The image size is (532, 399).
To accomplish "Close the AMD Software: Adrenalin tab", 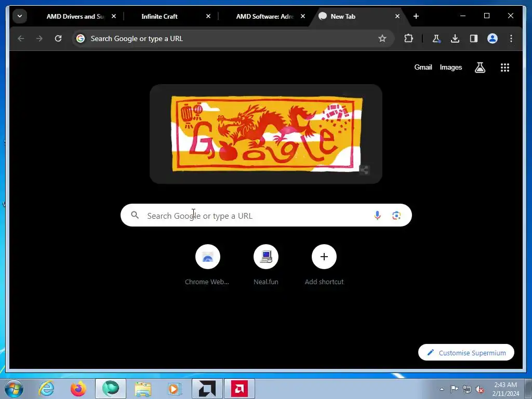I will [303, 16].
